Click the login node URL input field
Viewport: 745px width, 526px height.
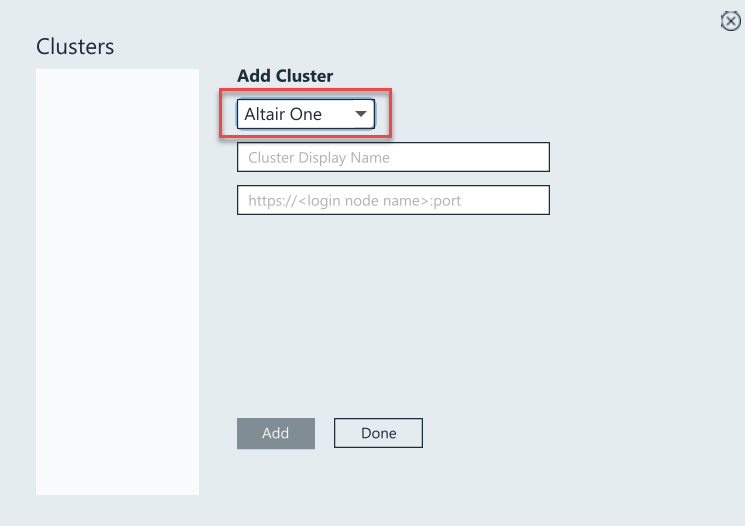coord(393,200)
